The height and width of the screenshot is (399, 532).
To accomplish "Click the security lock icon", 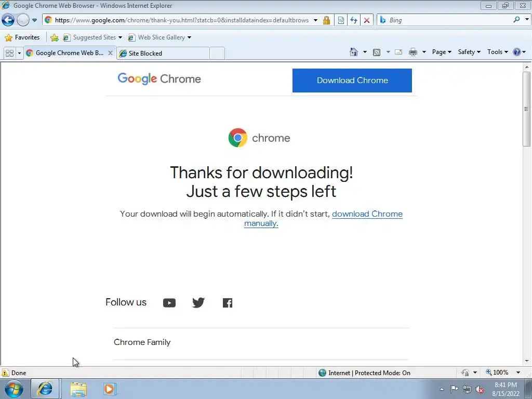I will [326, 20].
